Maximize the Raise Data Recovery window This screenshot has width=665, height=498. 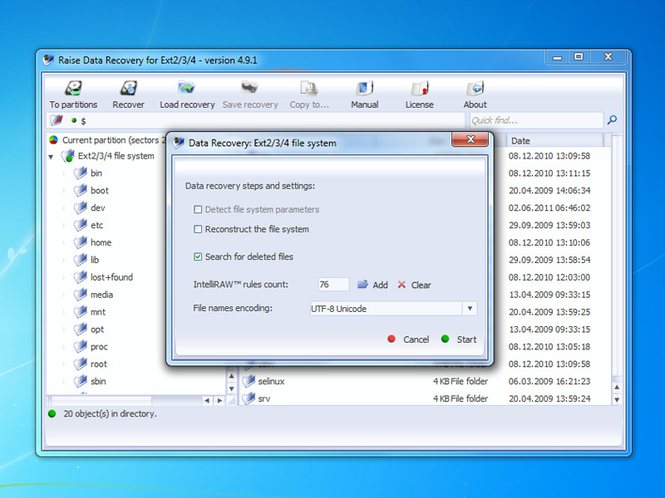point(578,56)
